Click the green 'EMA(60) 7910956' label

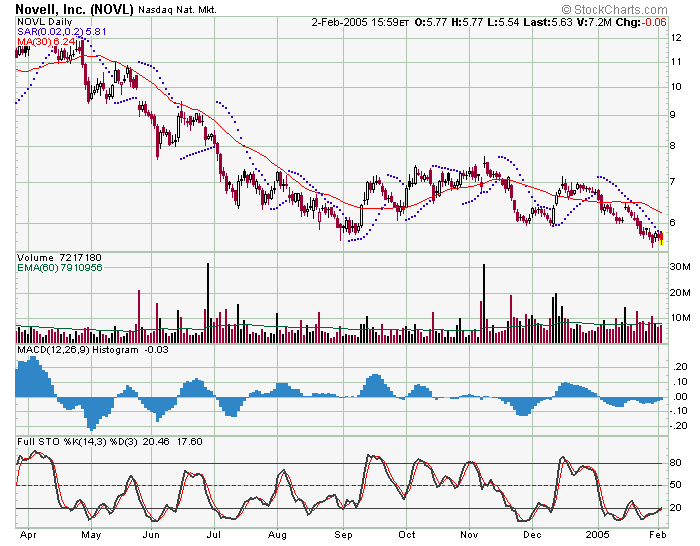60,267
